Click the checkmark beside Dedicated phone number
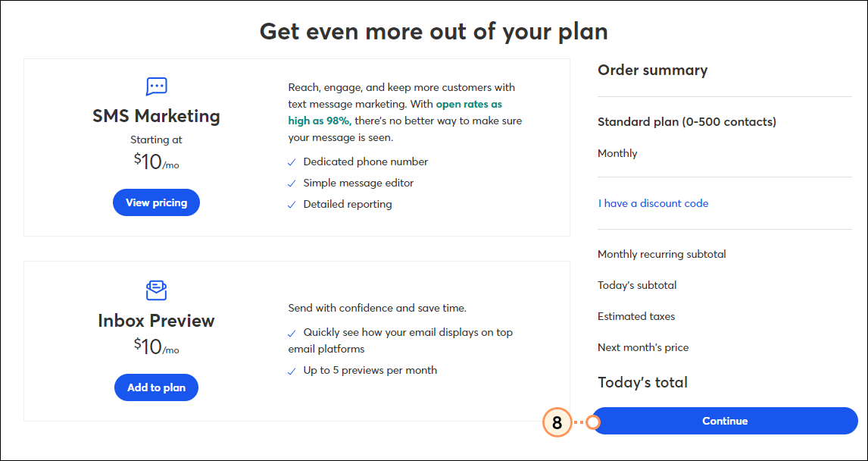This screenshot has width=868, height=461. pyautogui.click(x=292, y=162)
